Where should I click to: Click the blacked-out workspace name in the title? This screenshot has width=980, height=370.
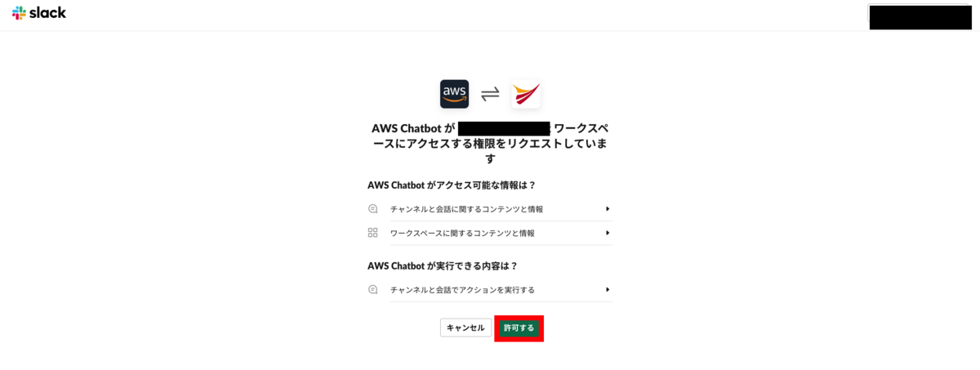[x=504, y=128]
